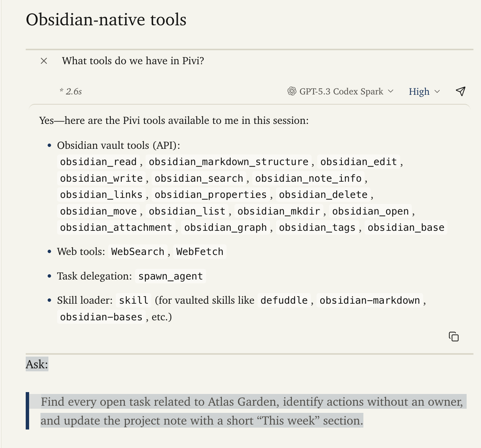
Task: Copy the response with the copy icon
Action: pos(454,337)
